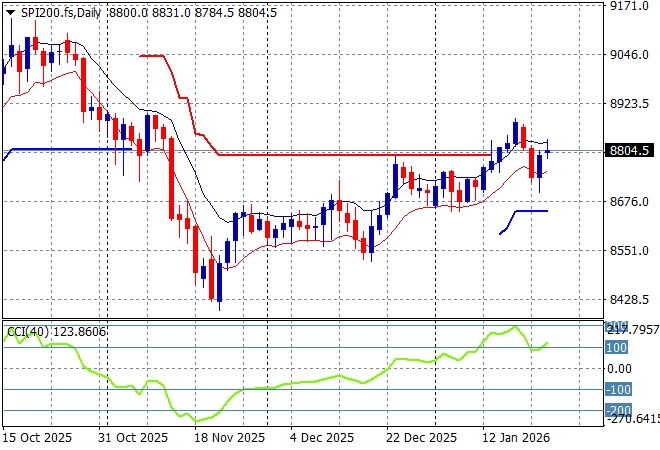Click the current price tag 8804.5
Viewport: 660px width, 450px height.
(629, 150)
